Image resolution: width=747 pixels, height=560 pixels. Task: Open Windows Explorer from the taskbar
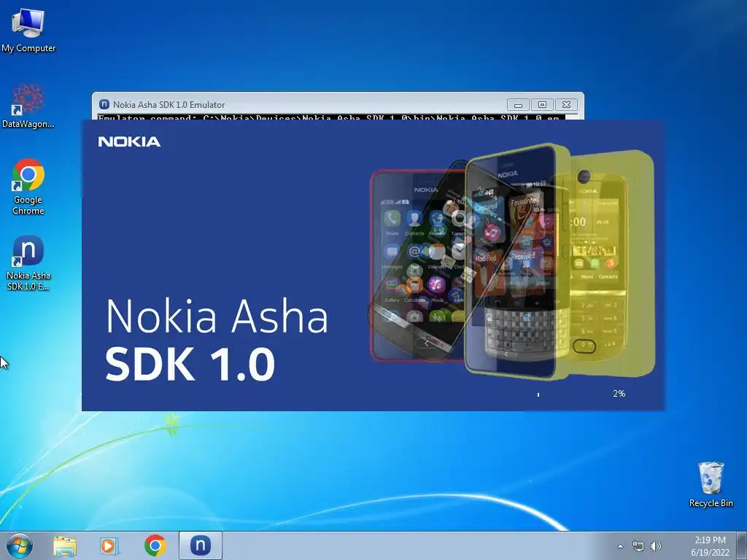point(65,545)
